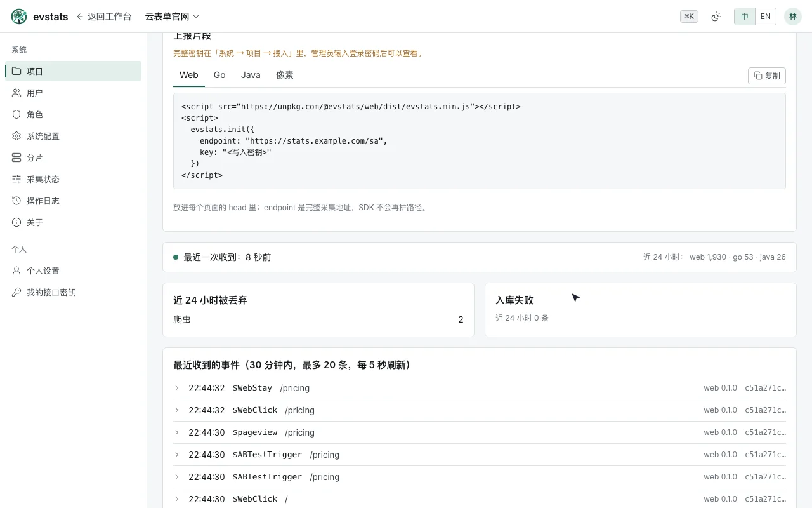The width and height of the screenshot is (812, 508).
Task: Expand the 22:44:32 $WebClick /pricing row
Action: click(x=480, y=410)
